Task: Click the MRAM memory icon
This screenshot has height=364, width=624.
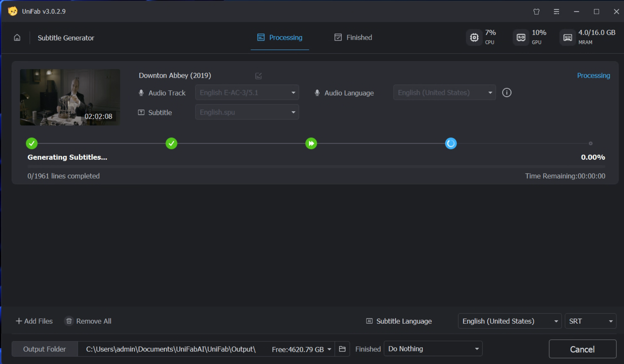Action: tap(567, 37)
